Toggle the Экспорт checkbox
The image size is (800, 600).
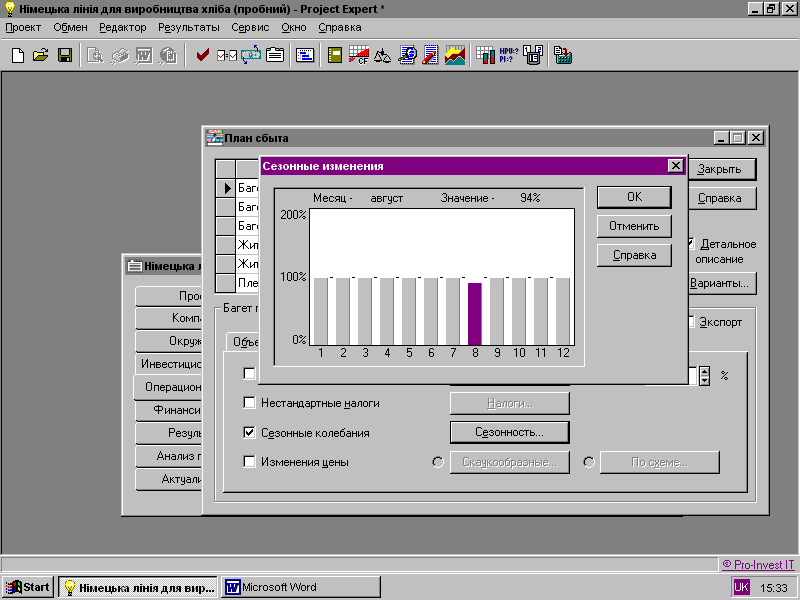click(x=691, y=322)
